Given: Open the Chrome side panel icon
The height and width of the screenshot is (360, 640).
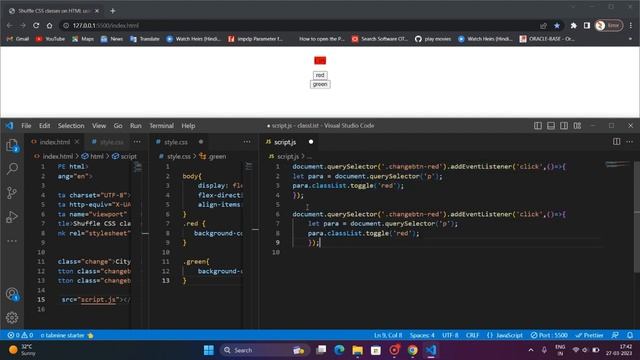Looking at the screenshot, I should click(587, 25).
